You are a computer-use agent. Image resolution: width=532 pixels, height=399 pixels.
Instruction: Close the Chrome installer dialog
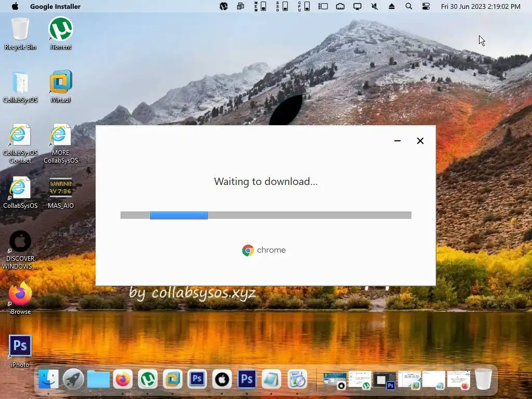pyautogui.click(x=420, y=141)
